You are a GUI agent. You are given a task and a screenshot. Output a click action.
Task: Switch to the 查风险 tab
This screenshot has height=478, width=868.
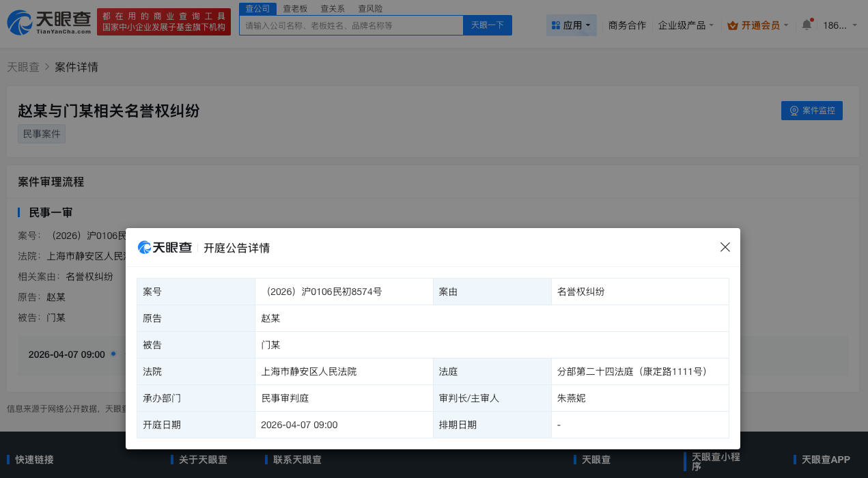369,8
